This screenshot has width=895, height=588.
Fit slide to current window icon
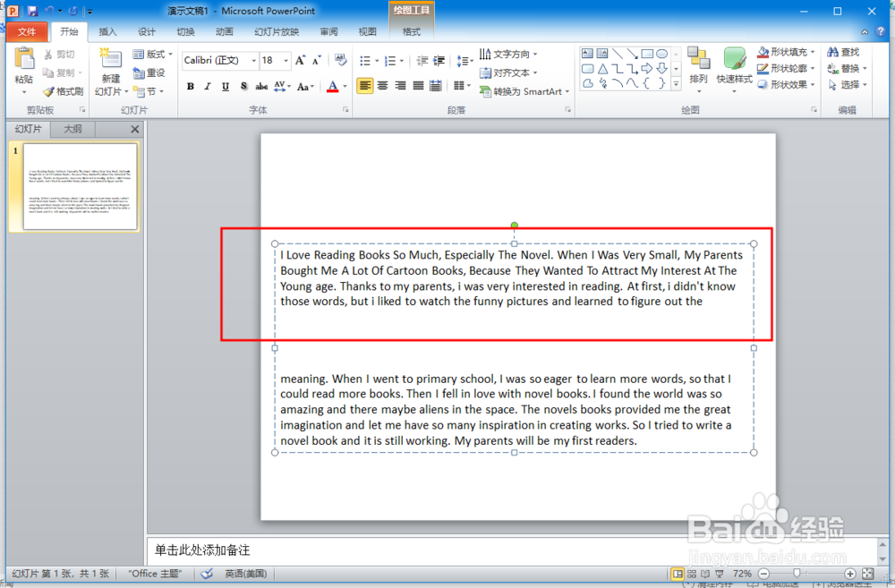click(x=867, y=574)
